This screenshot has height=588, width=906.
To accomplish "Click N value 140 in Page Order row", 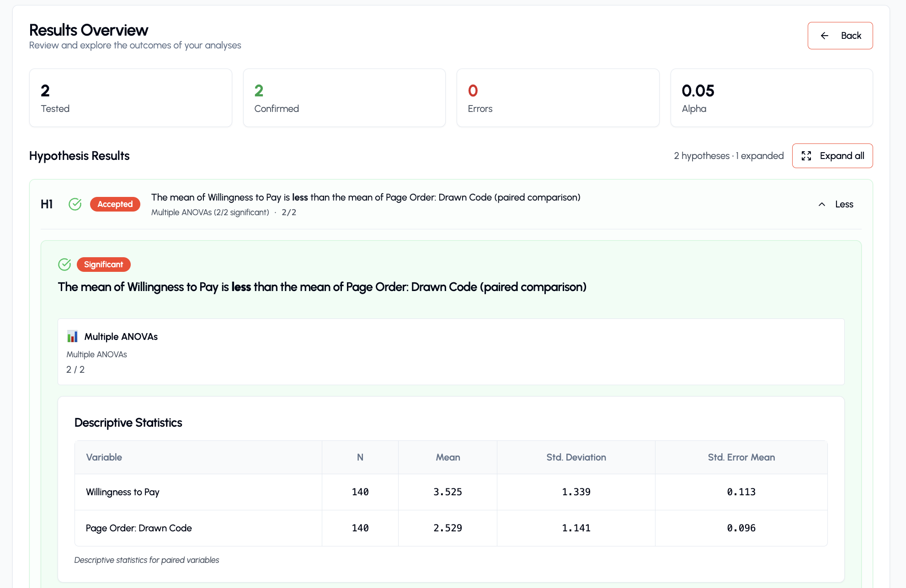I will point(360,528).
